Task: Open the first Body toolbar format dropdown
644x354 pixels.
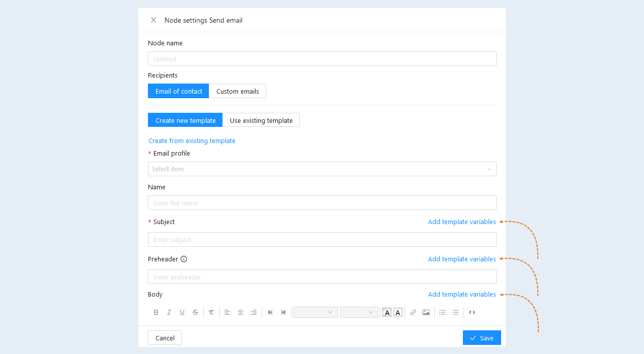Action: (315, 312)
